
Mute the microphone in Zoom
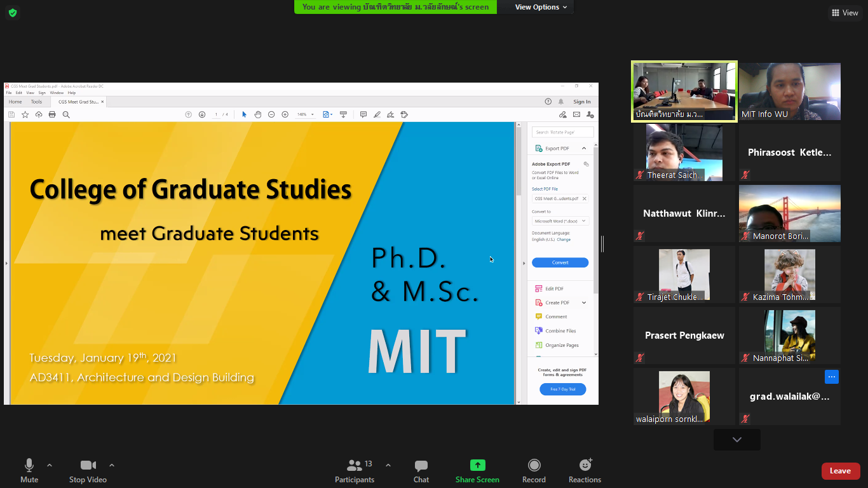tap(29, 470)
